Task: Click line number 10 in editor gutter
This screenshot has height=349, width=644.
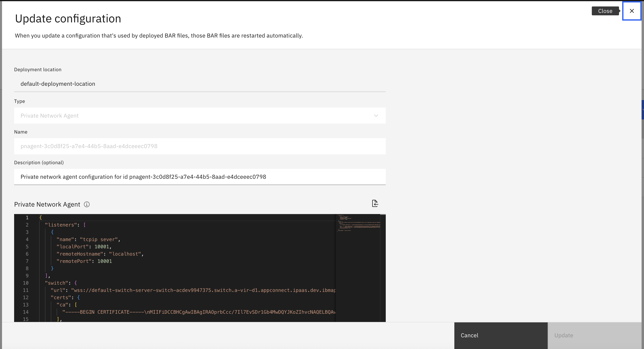Action: 26,283
